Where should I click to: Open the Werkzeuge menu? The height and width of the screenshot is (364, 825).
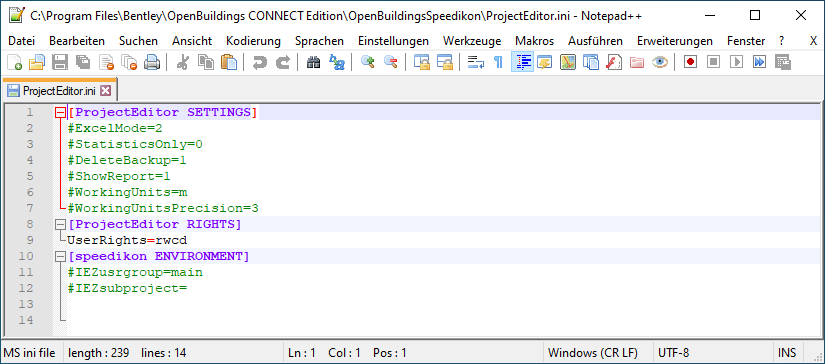(472, 41)
